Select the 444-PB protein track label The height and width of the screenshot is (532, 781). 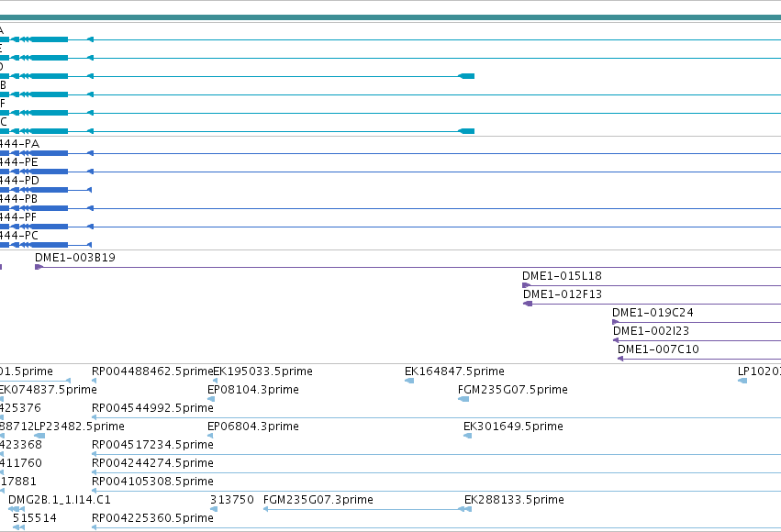(19, 199)
